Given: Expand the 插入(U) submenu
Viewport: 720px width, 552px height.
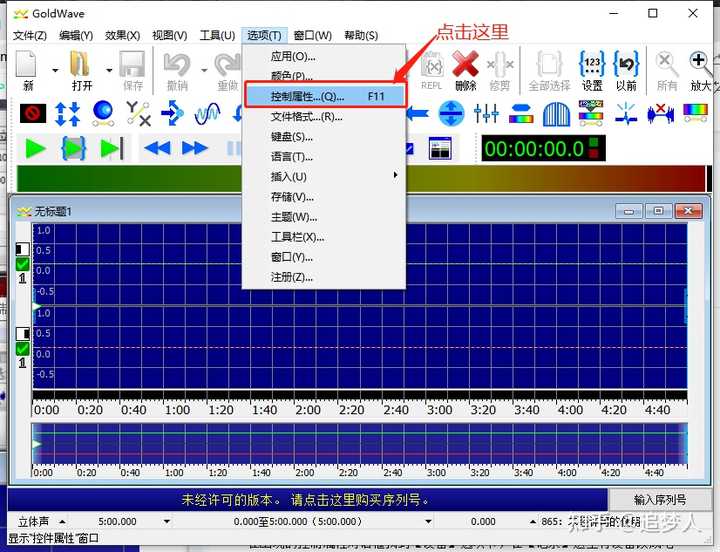Looking at the screenshot, I should [x=324, y=177].
